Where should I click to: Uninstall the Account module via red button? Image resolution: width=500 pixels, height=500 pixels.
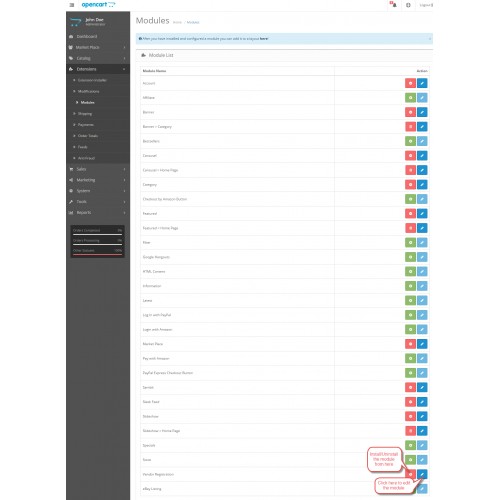click(x=410, y=83)
